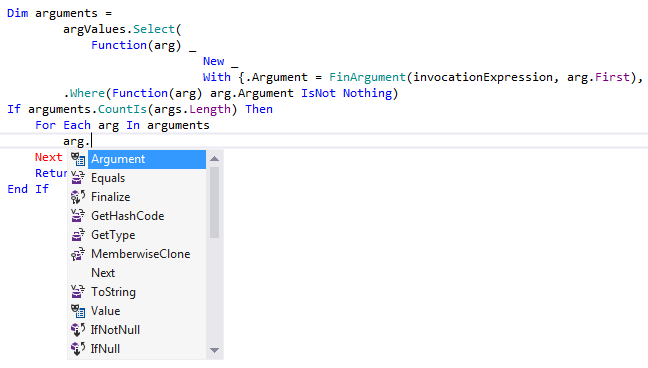This screenshot has height=368, width=648.
Task: Click the 'Dim' keyword in code
Action: tap(18, 13)
